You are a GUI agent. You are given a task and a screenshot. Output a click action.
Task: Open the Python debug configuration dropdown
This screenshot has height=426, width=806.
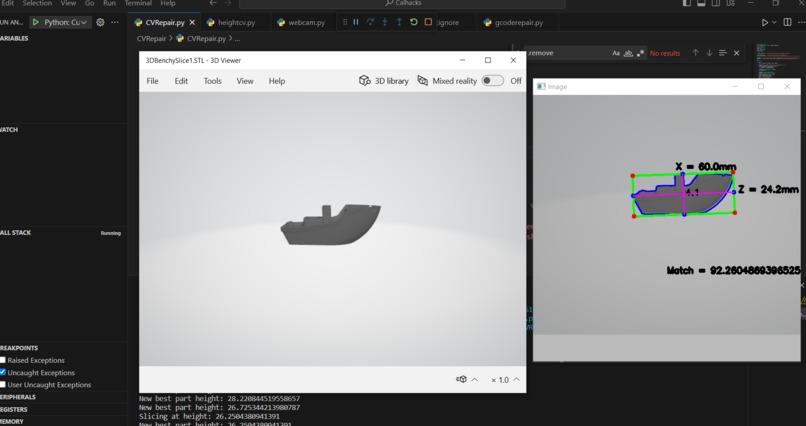coord(66,22)
